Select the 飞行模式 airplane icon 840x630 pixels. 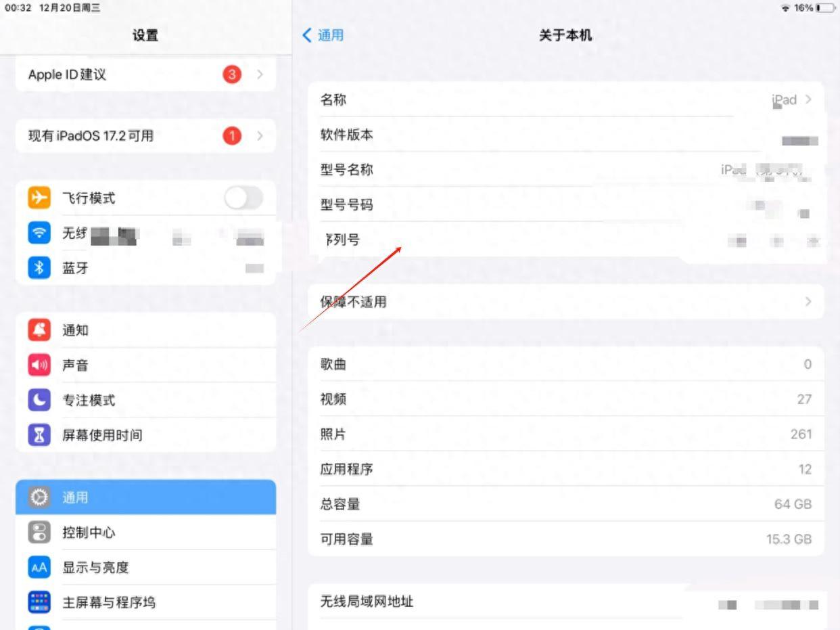[x=39, y=198]
